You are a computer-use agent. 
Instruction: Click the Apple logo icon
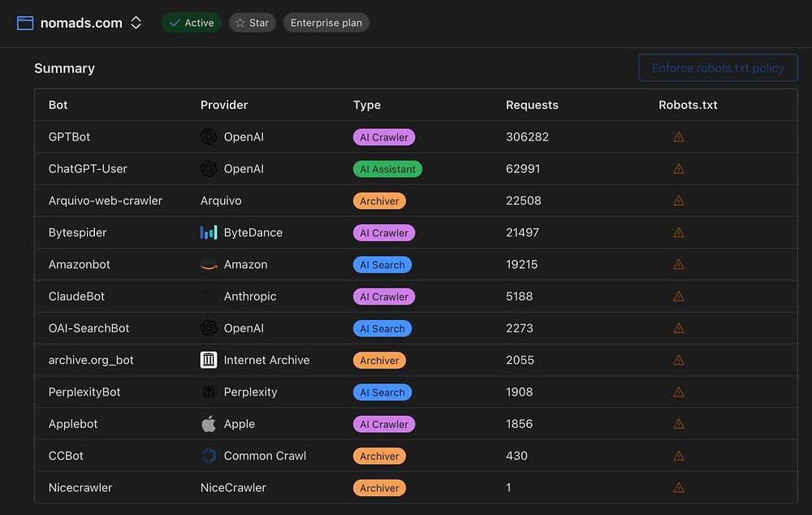[x=209, y=424]
